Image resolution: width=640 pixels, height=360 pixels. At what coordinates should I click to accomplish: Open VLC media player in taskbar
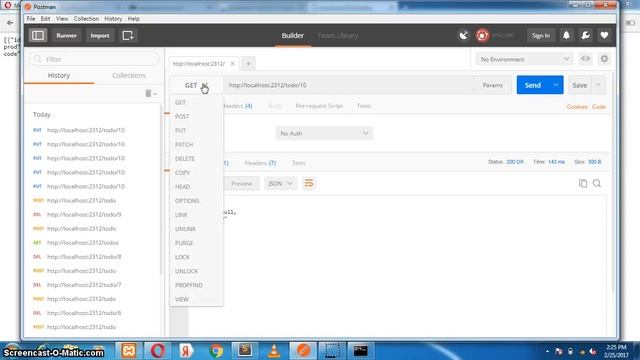(274, 350)
